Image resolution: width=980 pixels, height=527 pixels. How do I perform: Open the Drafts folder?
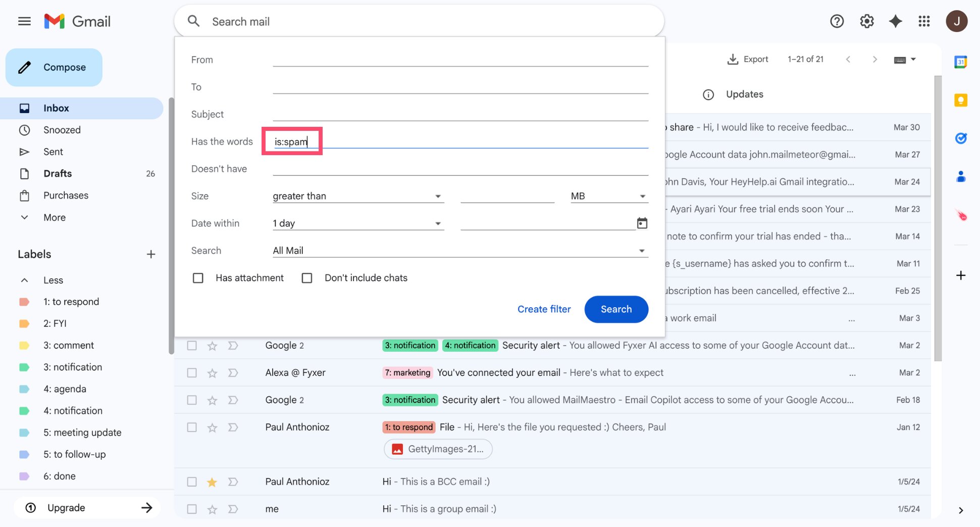82,173
